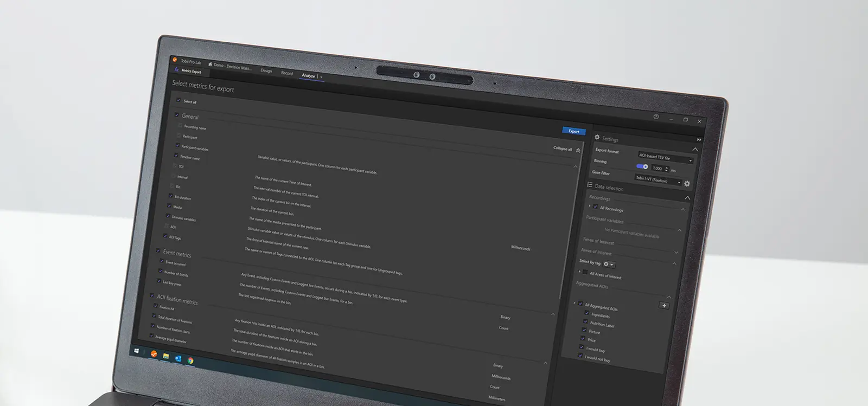Image resolution: width=868 pixels, height=406 pixels.
Task: Toggle the Select all checkbox
Action: pos(178,100)
